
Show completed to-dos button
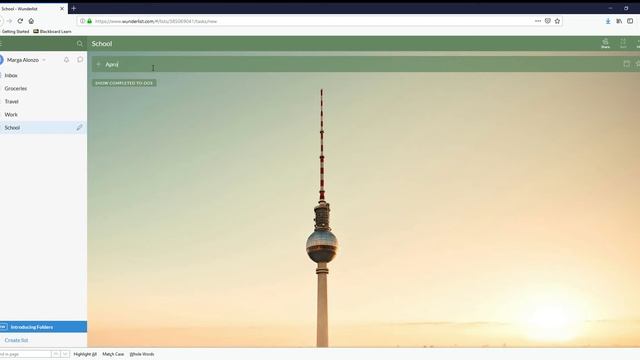click(124, 83)
